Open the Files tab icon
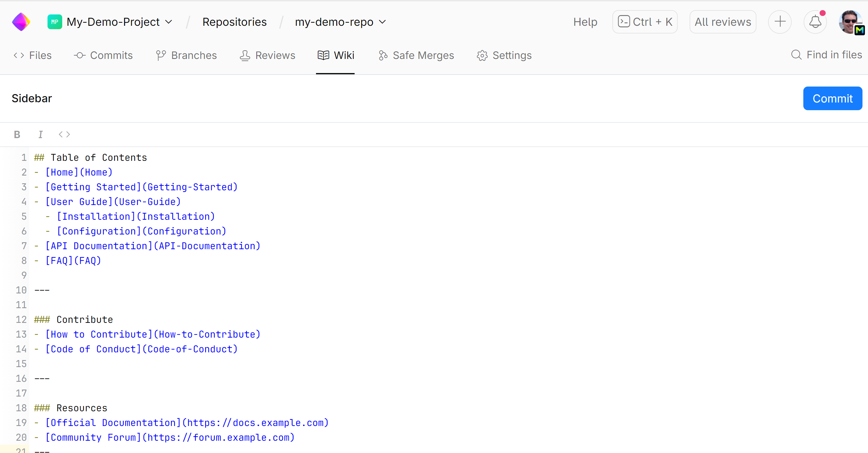The image size is (868, 453). 18,55
